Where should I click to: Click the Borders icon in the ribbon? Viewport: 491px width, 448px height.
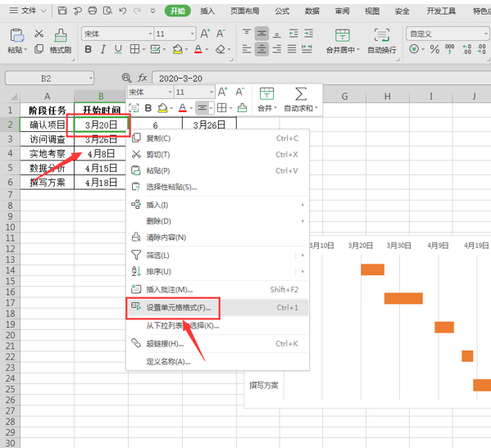pyautogui.click(x=134, y=49)
